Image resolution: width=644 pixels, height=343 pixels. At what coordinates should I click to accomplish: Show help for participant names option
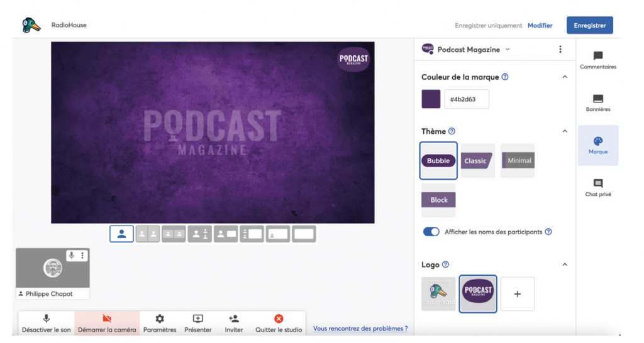click(548, 232)
